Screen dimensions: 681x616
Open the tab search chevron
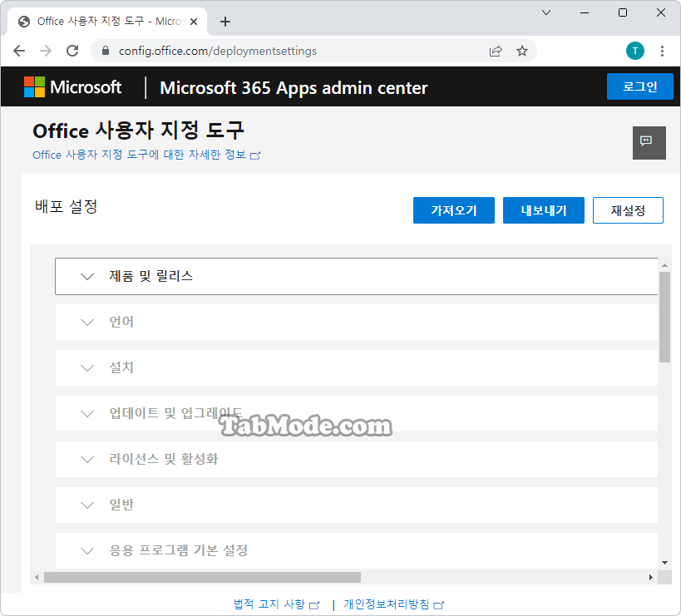(546, 12)
